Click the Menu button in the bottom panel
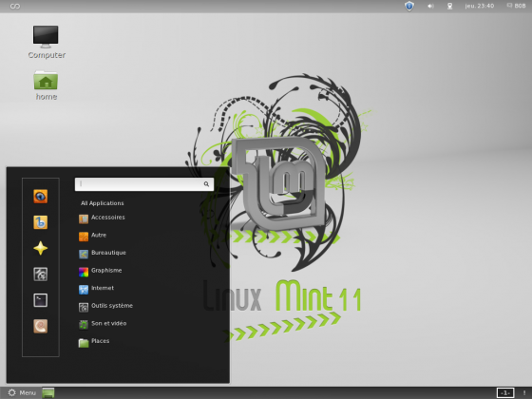The width and height of the screenshot is (532, 399). point(22,392)
